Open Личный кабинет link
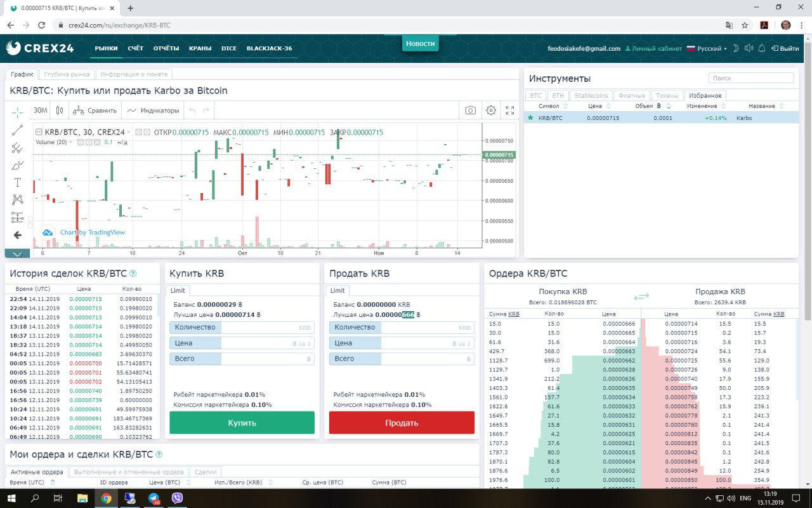The width and height of the screenshot is (812, 508). pyautogui.click(x=653, y=48)
